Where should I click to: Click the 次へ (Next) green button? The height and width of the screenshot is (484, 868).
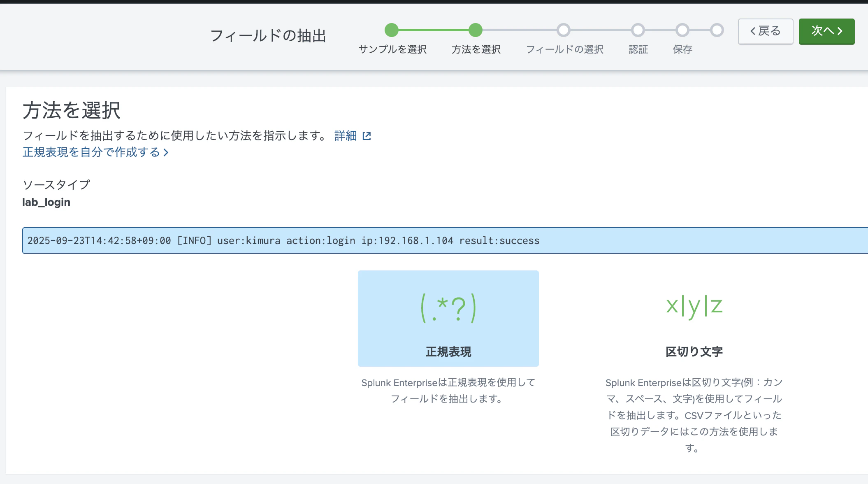coord(826,31)
